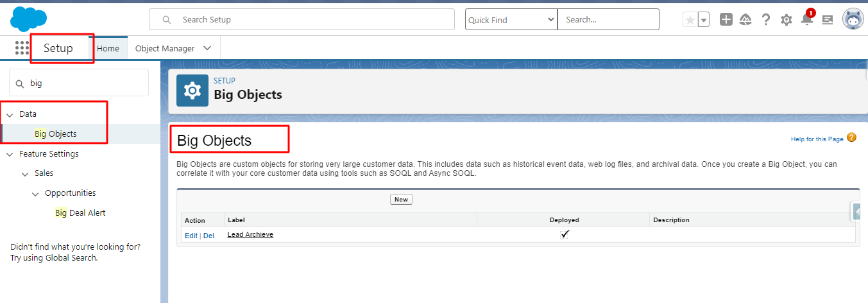
Task: Open Big Deal Alert in the tree
Action: (x=80, y=212)
